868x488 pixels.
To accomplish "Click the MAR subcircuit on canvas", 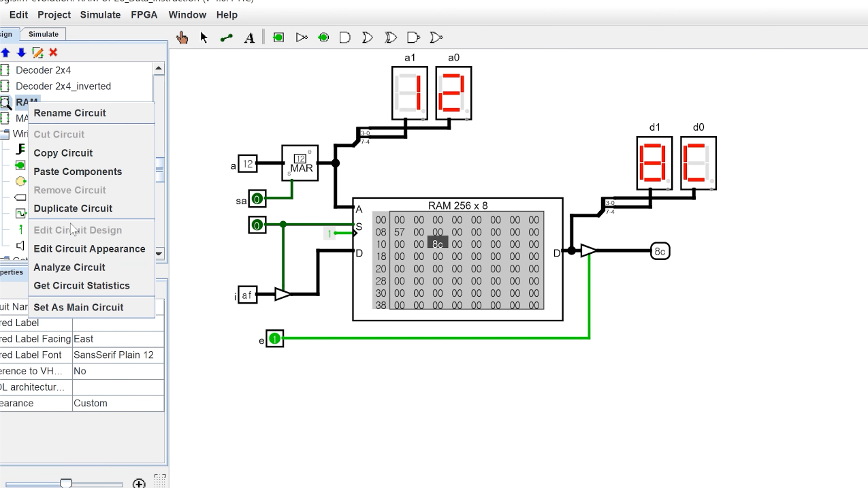I will (300, 163).
